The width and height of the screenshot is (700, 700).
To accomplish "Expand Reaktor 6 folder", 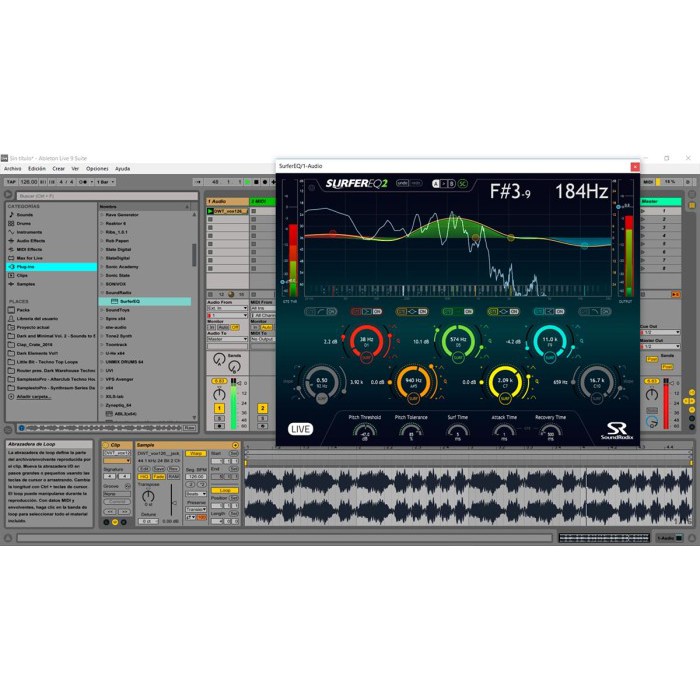I will (102, 224).
